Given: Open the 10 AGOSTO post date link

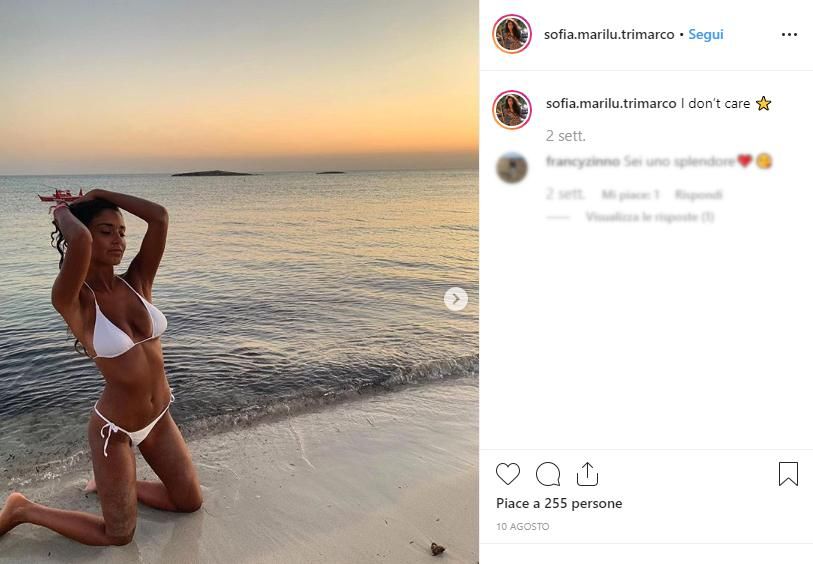Looking at the screenshot, I should point(523,526).
